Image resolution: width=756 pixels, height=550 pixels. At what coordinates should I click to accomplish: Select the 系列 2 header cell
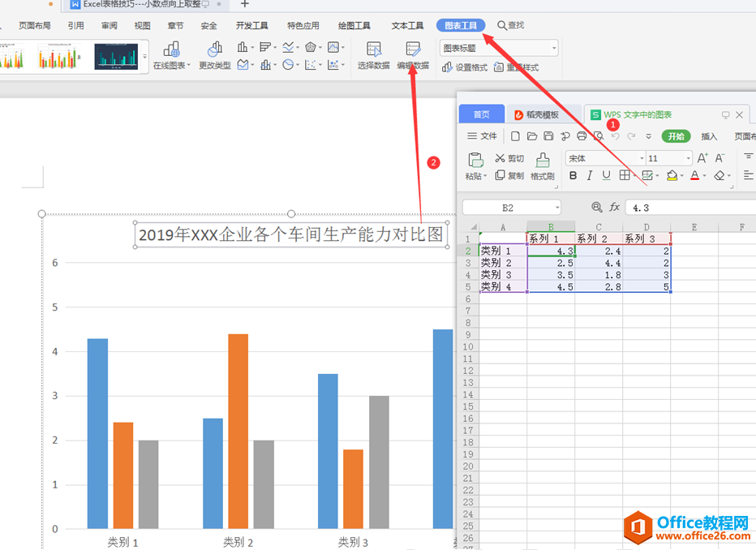[599, 238]
